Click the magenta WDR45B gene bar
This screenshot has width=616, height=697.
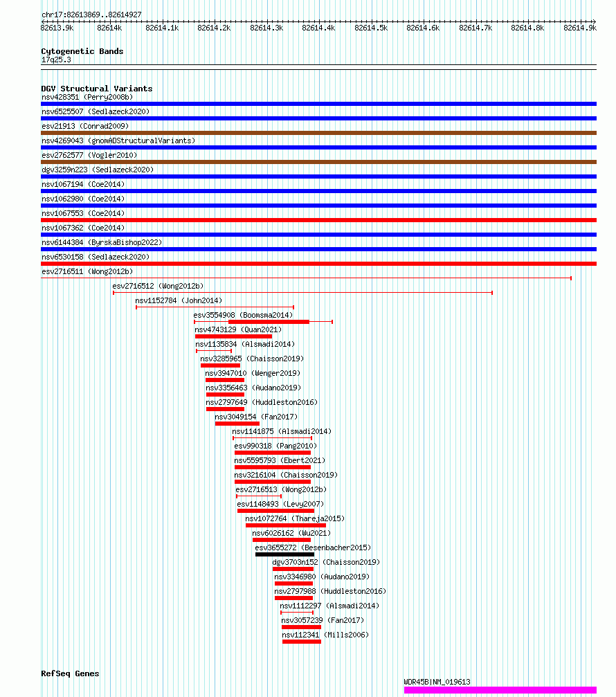click(500, 690)
